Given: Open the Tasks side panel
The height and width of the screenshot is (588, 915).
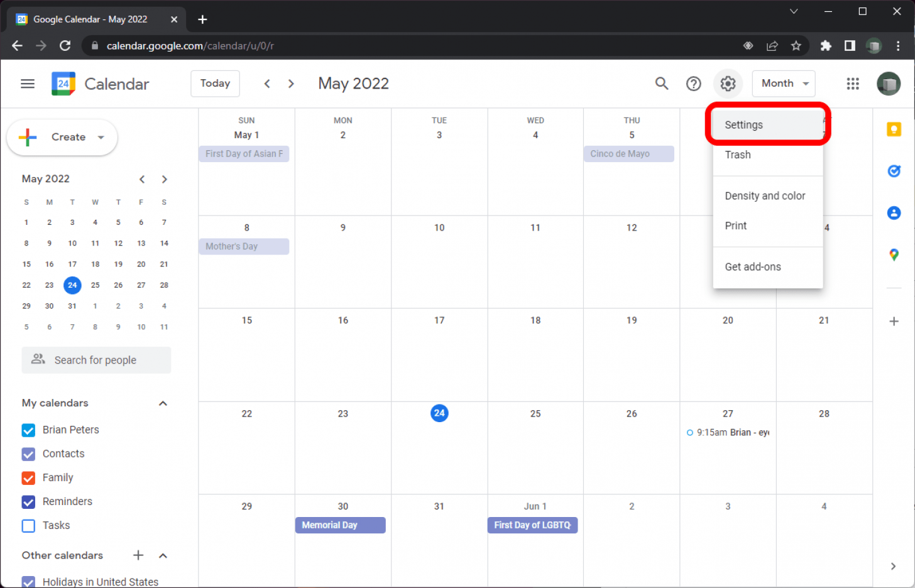Looking at the screenshot, I should pos(894,171).
